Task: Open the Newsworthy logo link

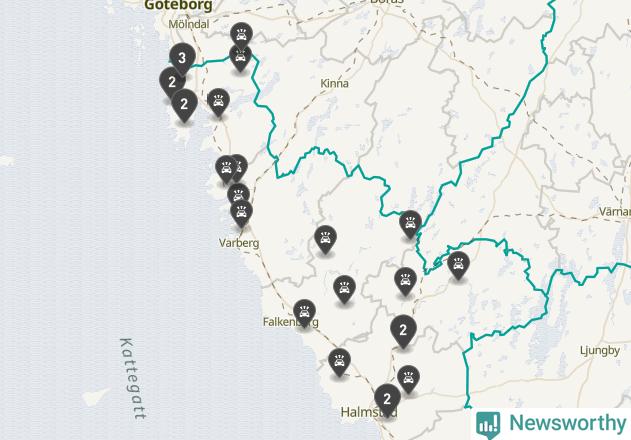Action: 551,424
